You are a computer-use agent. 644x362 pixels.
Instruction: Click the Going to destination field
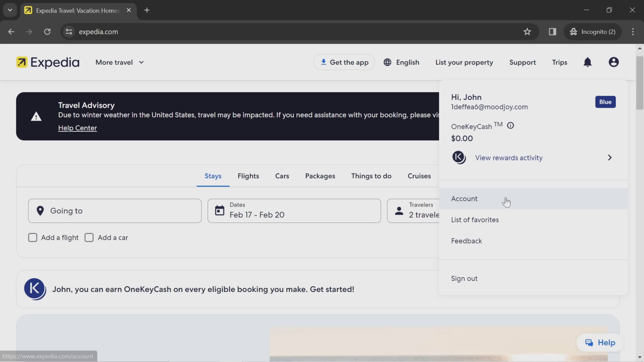[115, 211]
